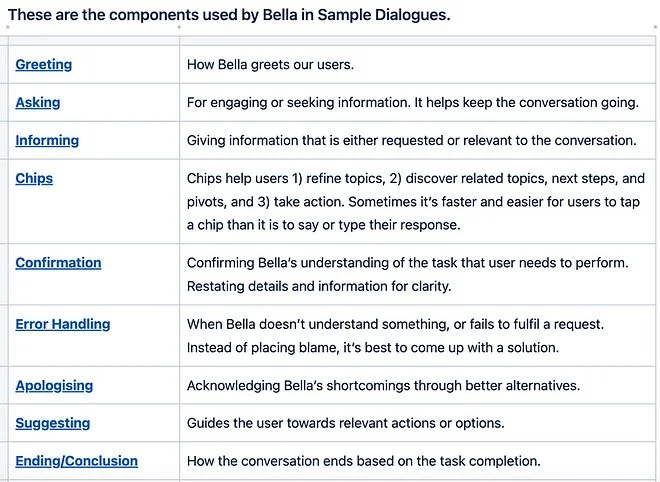The image size is (660, 482).
Task: Click the 'components used by Bella' heading
Action: click(228, 15)
